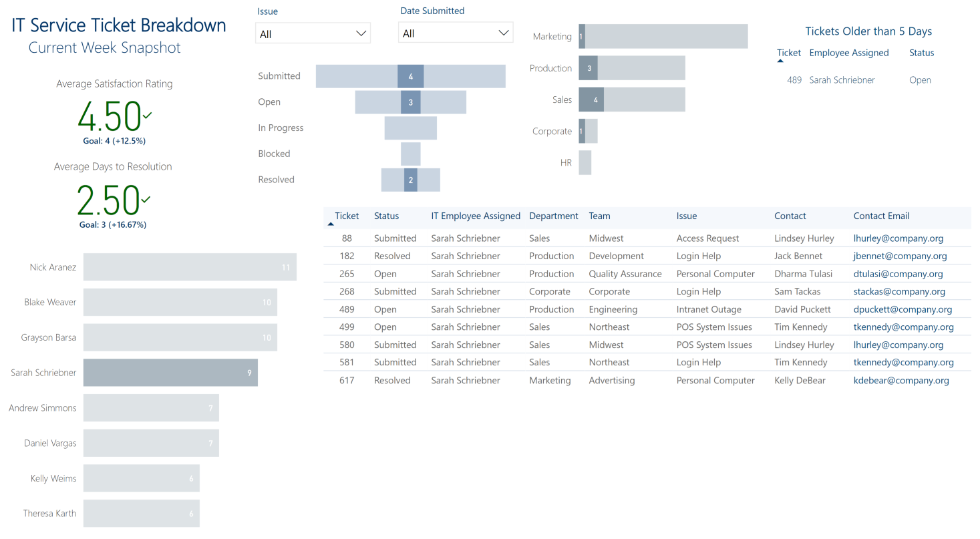
Task: Select the Sarah Schriebner bar in employee chart
Action: pyautogui.click(x=170, y=373)
